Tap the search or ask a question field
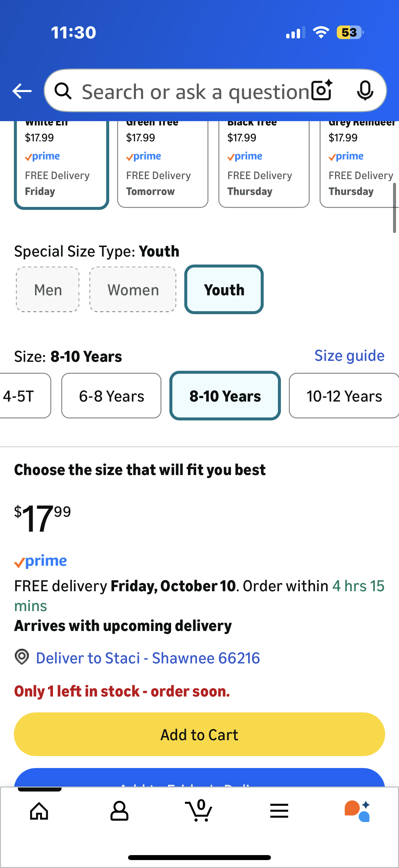 coord(195,91)
